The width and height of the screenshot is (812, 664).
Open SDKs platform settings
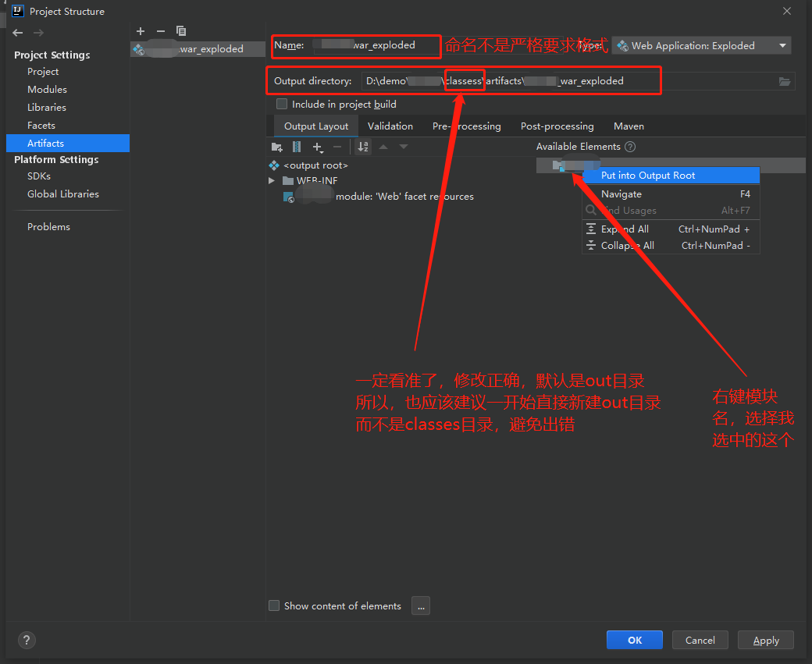pyautogui.click(x=39, y=176)
